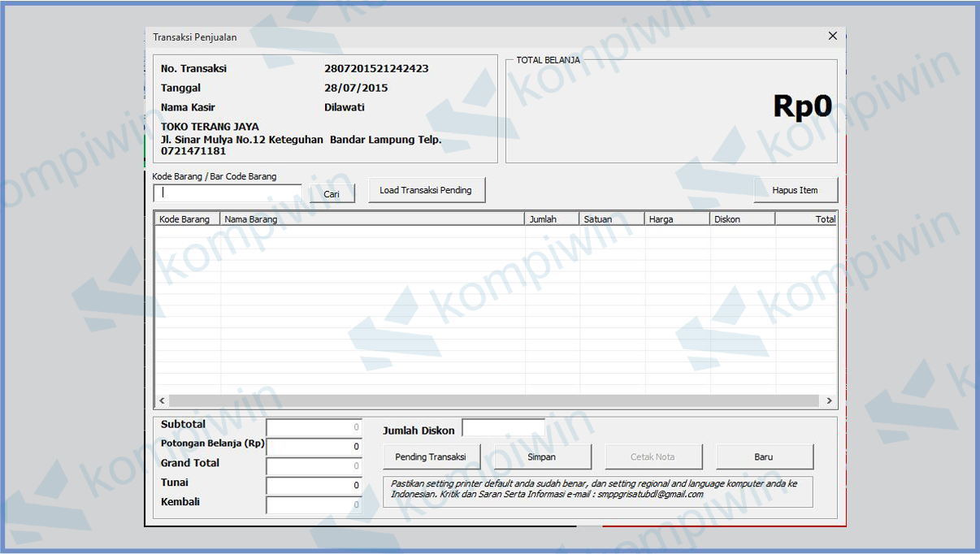The height and width of the screenshot is (554, 980).
Task: Start new transaction with Baru button
Action: tap(764, 457)
